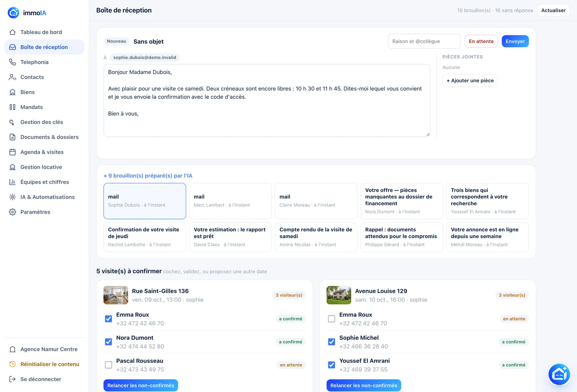Click the Gestion locative icon

click(12, 167)
